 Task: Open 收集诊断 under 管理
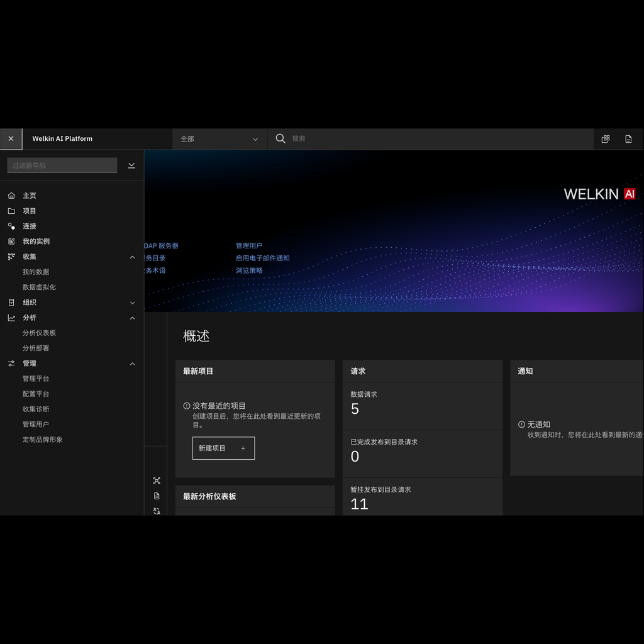[36, 409]
